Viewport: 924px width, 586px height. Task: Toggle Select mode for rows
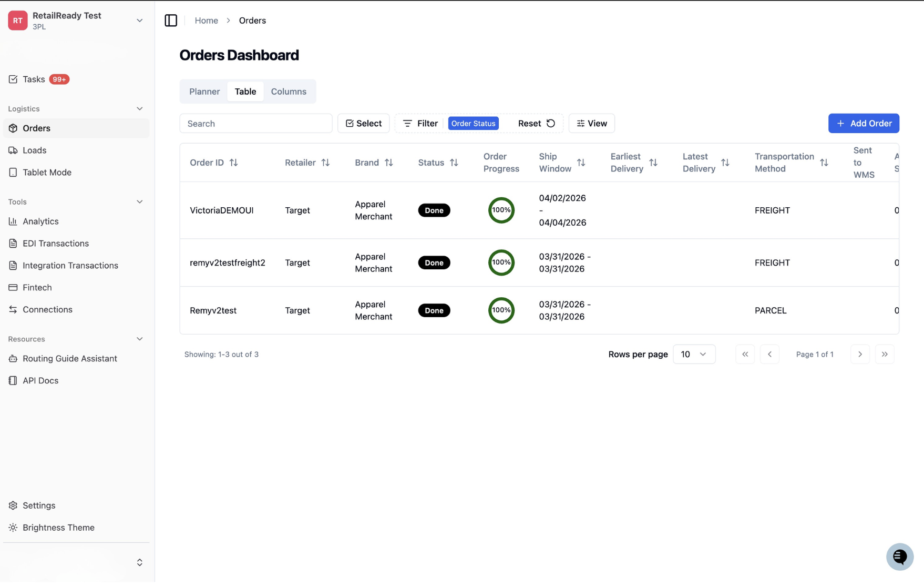364,124
